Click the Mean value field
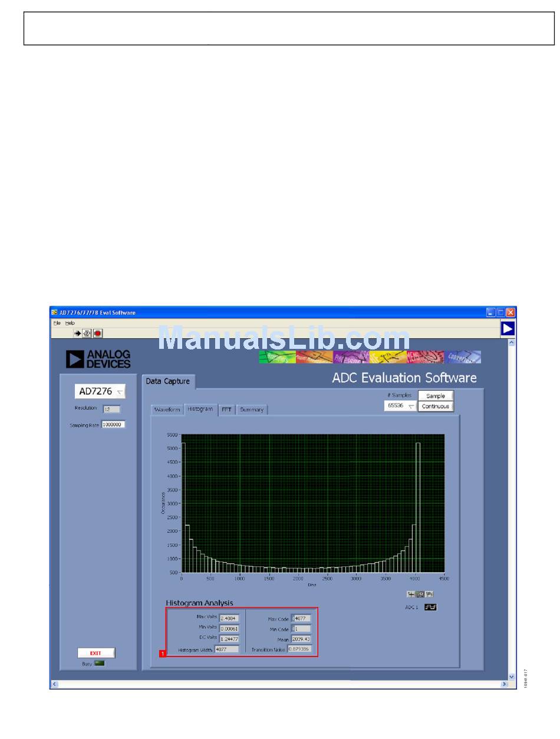Image resolution: width=560 pixels, height=739 pixels. coord(301,639)
